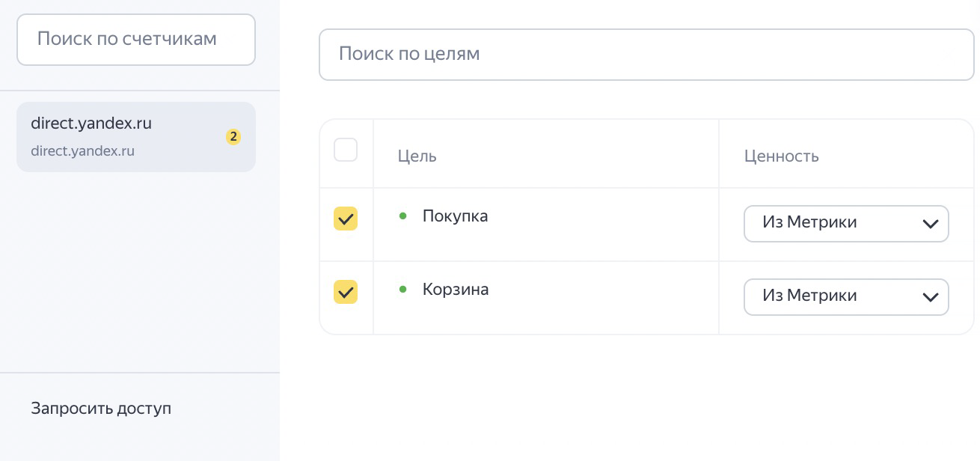Image resolution: width=980 pixels, height=461 pixels.
Task: Uncheck the Покупка goal checkbox
Action: pos(346,219)
